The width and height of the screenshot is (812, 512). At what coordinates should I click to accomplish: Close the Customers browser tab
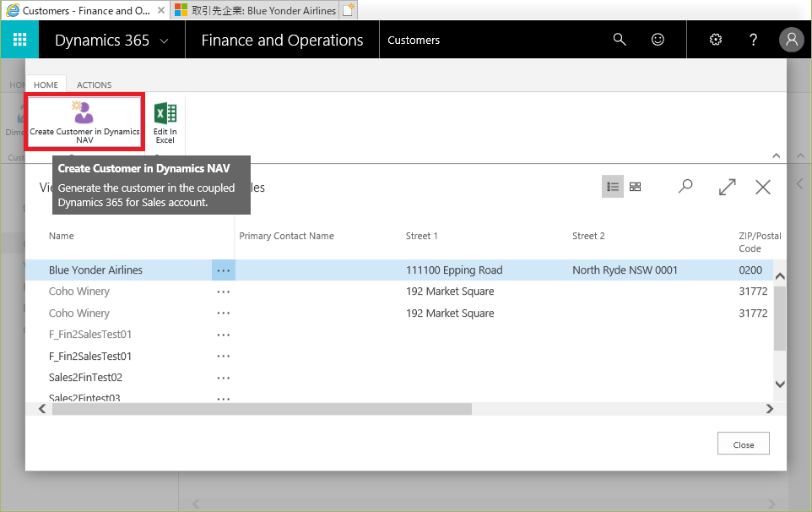pos(161,10)
